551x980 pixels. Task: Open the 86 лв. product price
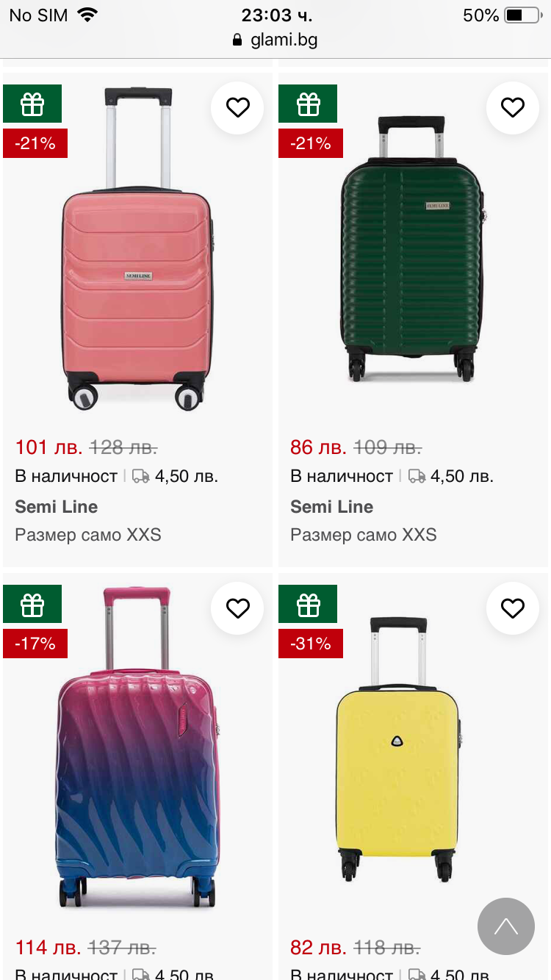[318, 447]
